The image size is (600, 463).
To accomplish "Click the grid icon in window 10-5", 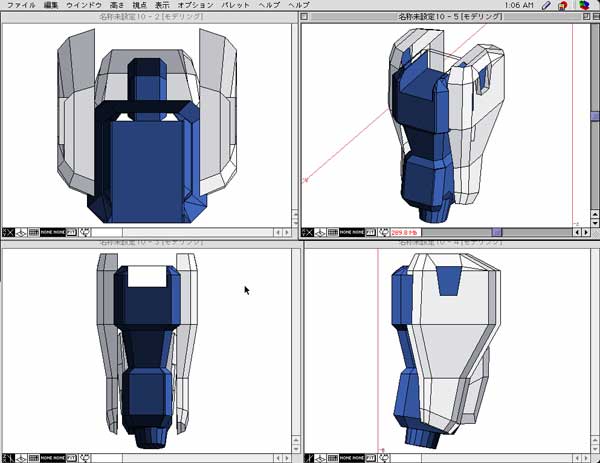I will [x=333, y=232].
